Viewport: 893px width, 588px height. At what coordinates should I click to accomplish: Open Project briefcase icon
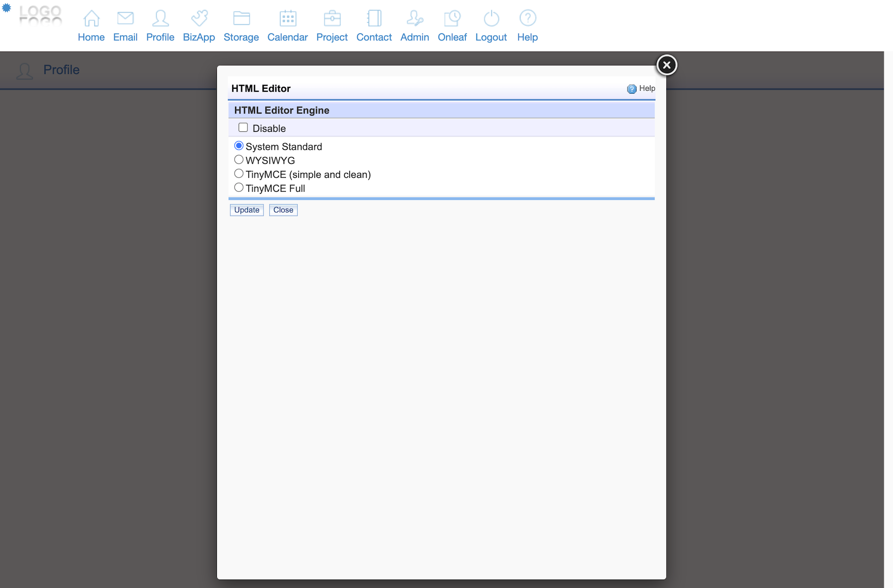pos(332,19)
